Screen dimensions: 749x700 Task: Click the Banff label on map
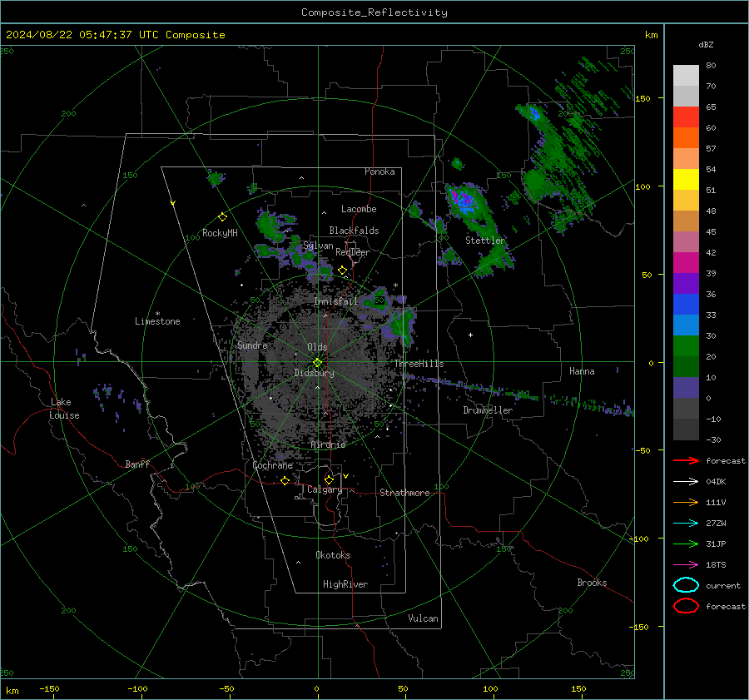pyautogui.click(x=137, y=464)
